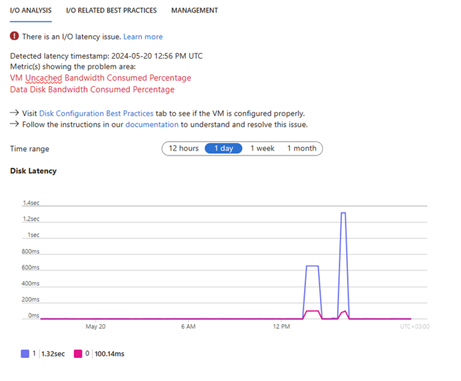Open the documentation link
Viewport: 461px width, 381px height.
[152, 124]
